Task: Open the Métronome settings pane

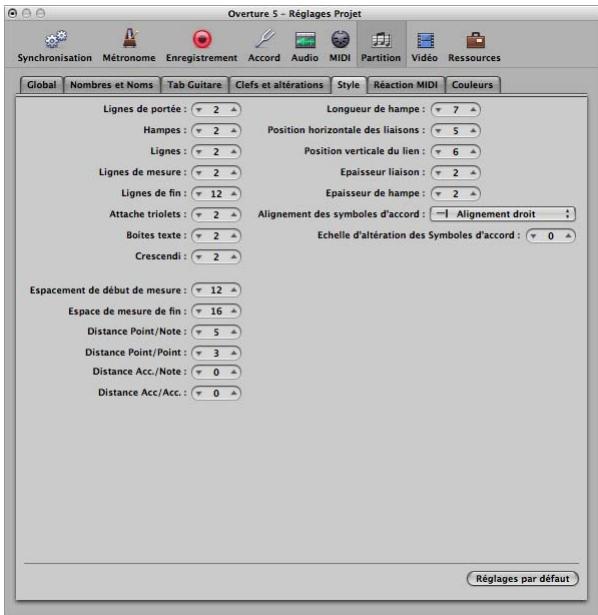Action: (x=129, y=46)
